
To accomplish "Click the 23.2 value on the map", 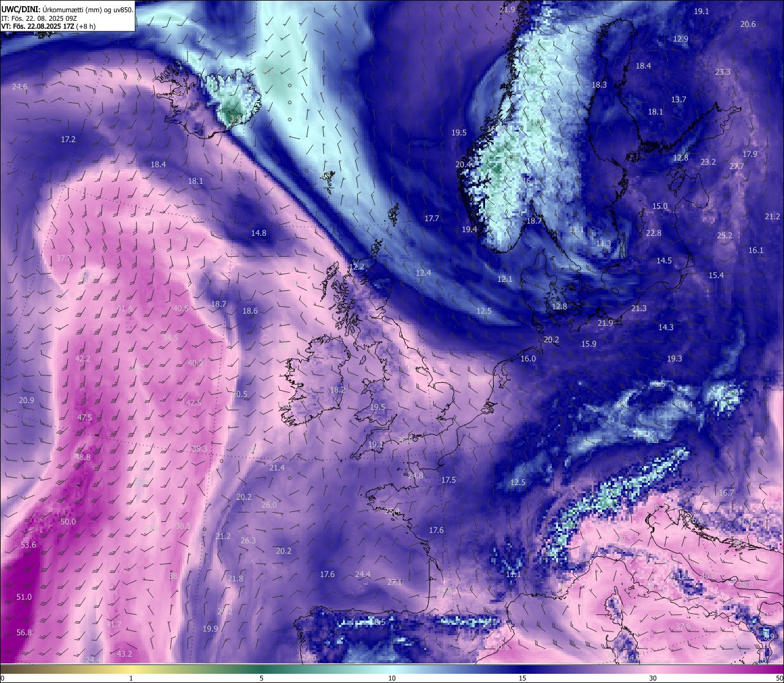I will [x=708, y=162].
